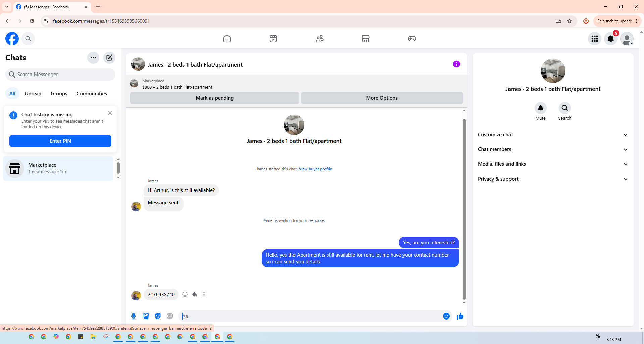
Task: Open the View buyer profile link
Action: coord(315,169)
